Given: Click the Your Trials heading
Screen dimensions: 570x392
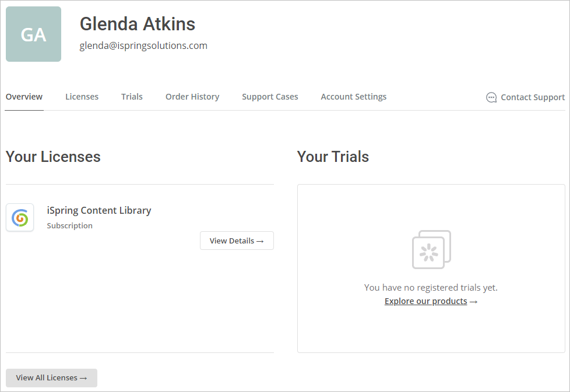Looking at the screenshot, I should [333, 157].
